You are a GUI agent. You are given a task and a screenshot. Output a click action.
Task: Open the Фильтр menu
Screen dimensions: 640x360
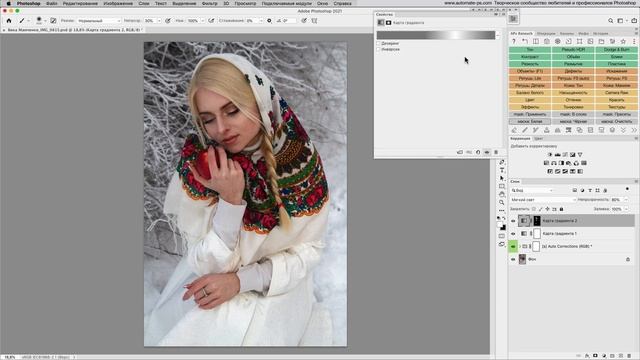[210, 3]
